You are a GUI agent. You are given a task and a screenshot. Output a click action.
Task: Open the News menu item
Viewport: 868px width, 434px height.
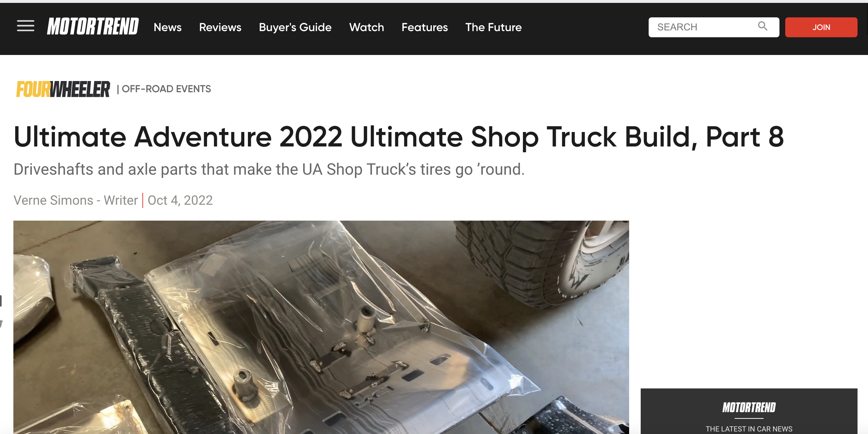click(168, 27)
